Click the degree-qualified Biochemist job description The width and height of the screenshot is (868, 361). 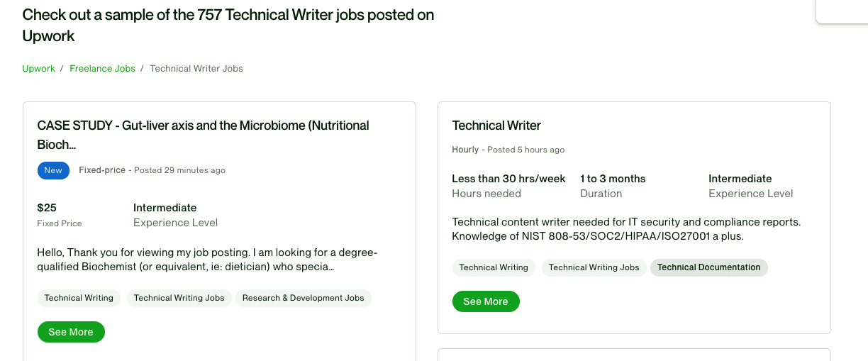click(207, 260)
